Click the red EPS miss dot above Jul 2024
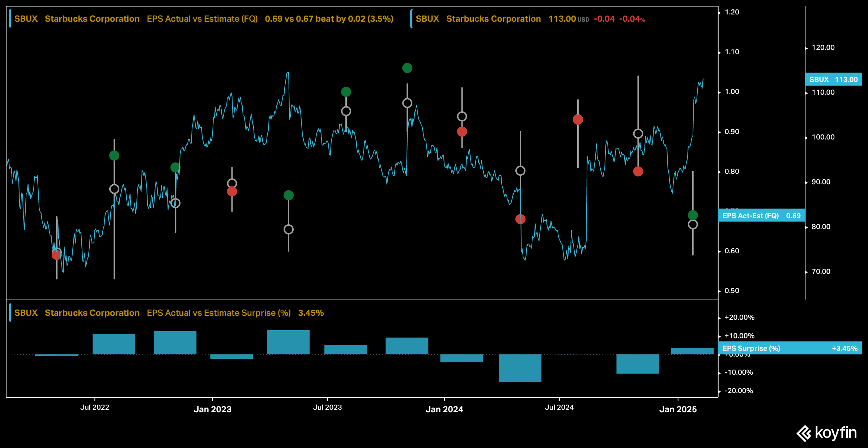868x448 pixels. (578, 120)
